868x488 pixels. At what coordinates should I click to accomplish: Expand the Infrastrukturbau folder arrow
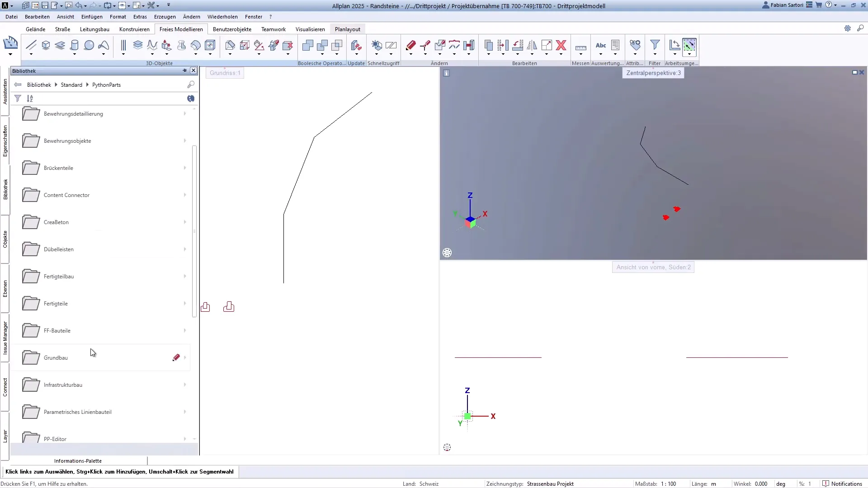click(x=185, y=385)
